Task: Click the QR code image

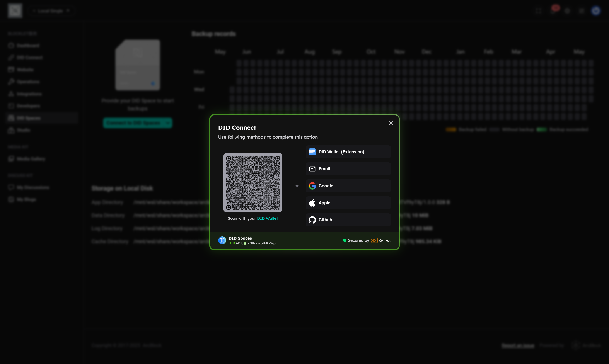Action: (253, 183)
